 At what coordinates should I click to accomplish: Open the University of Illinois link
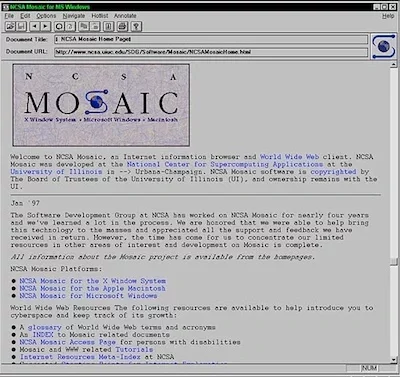56,172
